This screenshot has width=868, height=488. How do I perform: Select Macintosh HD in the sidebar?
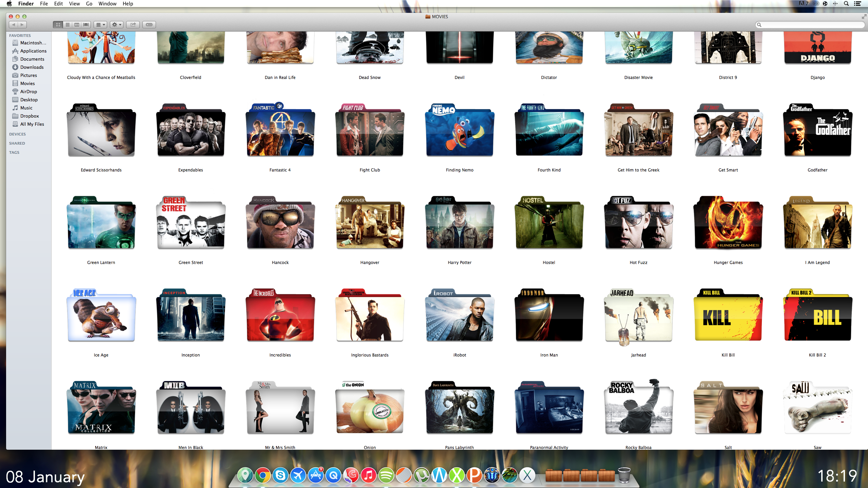(x=29, y=43)
